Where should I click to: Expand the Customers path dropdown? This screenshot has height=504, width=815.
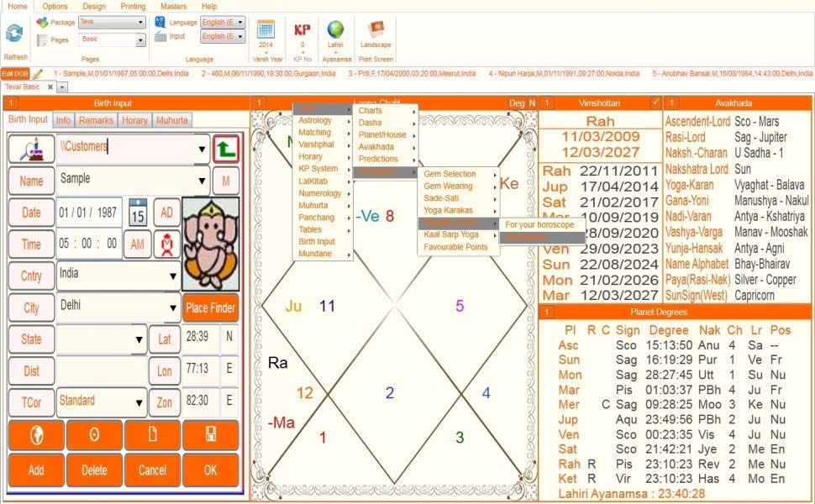(x=202, y=150)
